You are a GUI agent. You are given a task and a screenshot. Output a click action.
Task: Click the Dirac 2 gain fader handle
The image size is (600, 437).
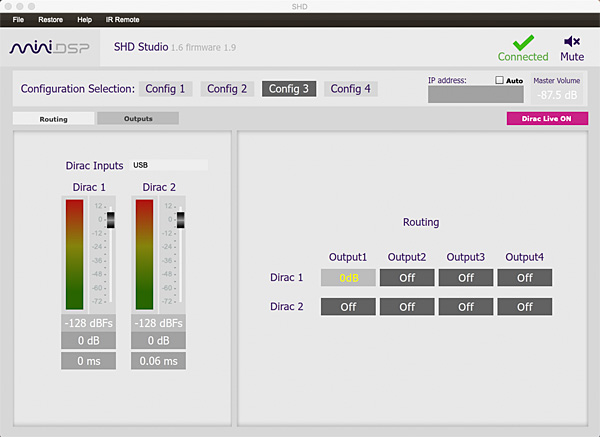click(181, 220)
